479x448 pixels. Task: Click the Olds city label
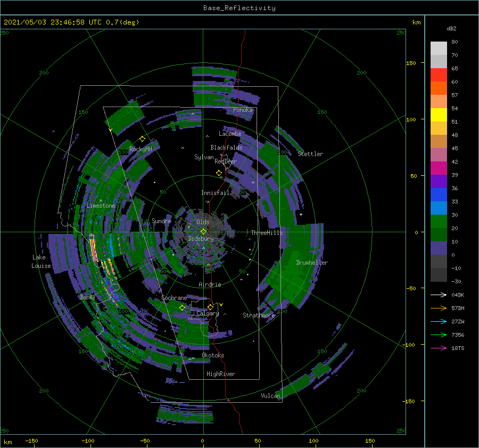click(x=203, y=222)
